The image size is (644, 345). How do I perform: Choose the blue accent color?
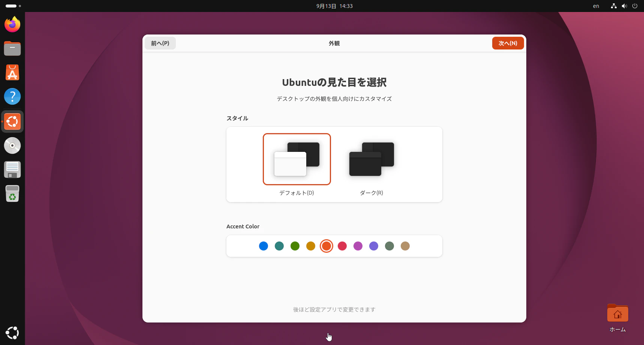(264, 246)
